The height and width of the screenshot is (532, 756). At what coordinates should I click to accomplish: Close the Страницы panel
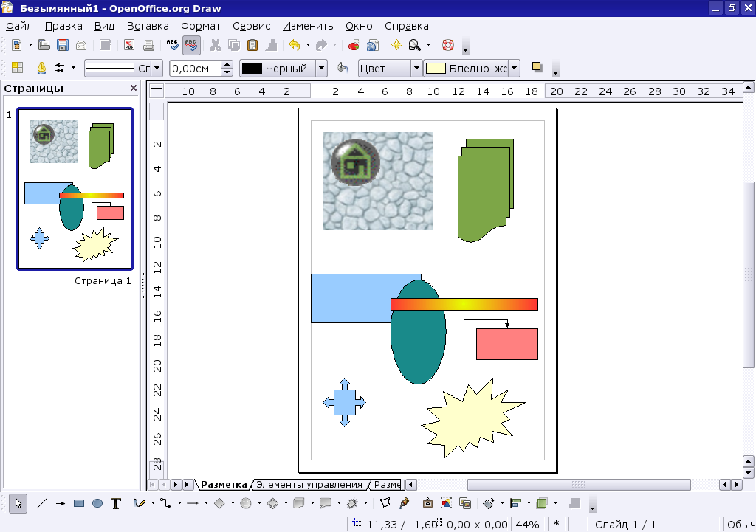pyautogui.click(x=133, y=87)
